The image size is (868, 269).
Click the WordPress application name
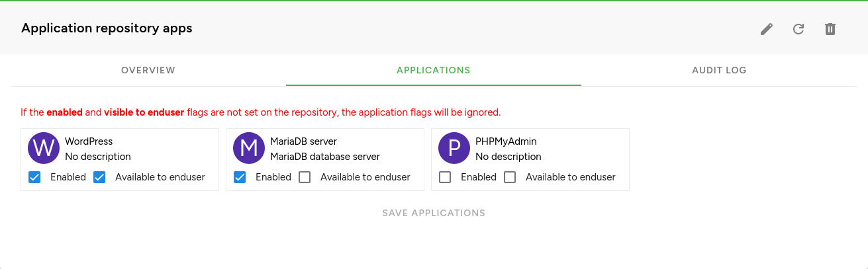(x=89, y=141)
